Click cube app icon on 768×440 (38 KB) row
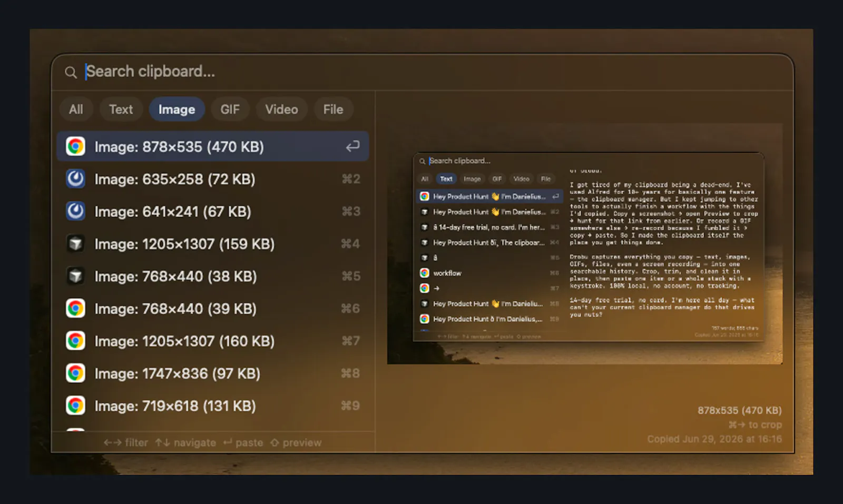This screenshot has height=504, width=843. (76, 276)
